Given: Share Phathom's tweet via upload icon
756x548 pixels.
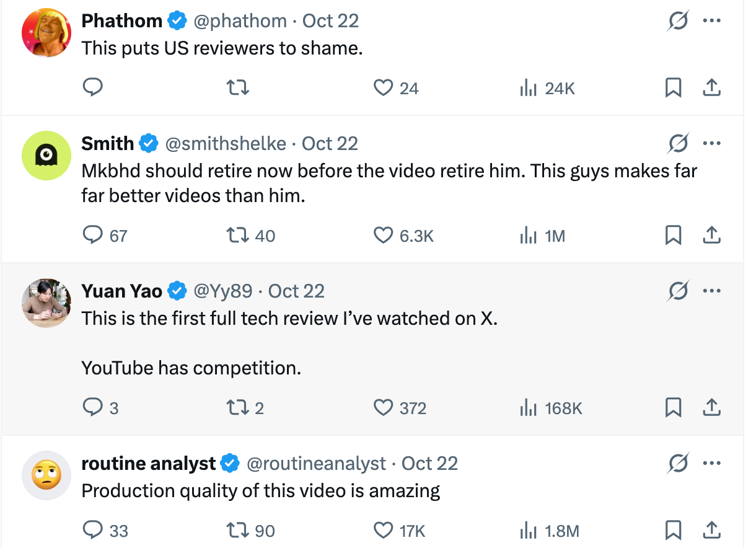Looking at the screenshot, I should [x=712, y=88].
